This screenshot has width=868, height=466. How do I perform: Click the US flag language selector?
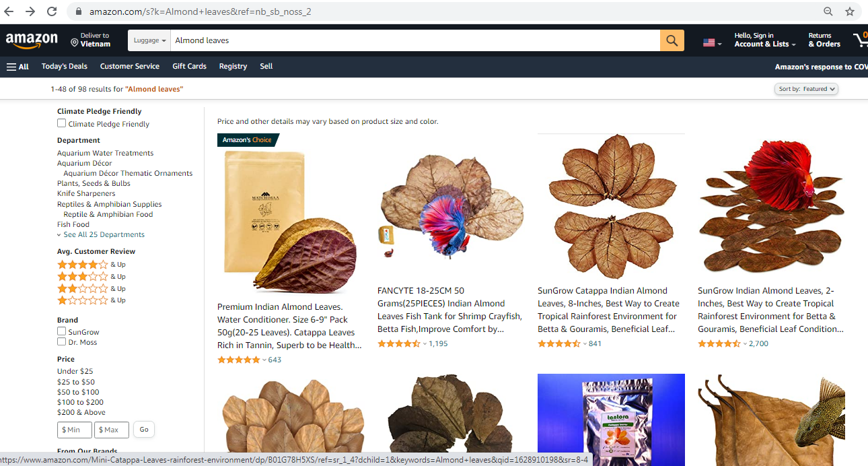(x=712, y=42)
